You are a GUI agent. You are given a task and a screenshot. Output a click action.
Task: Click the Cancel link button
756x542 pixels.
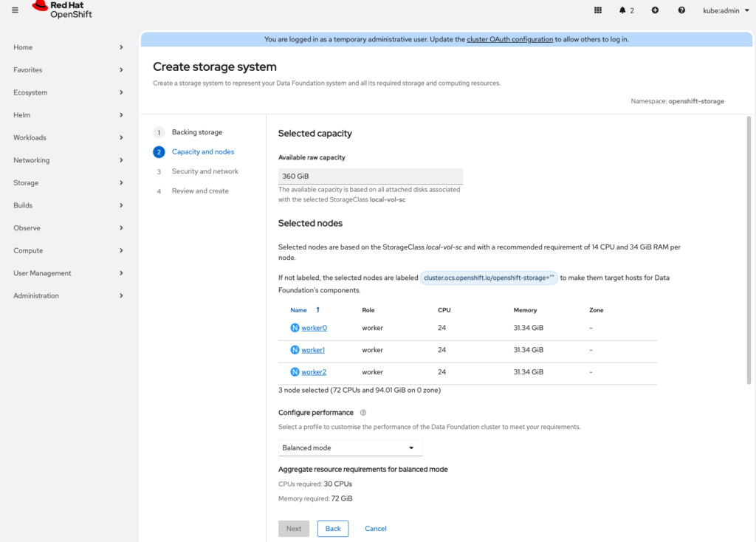pyautogui.click(x=376, y=529)
